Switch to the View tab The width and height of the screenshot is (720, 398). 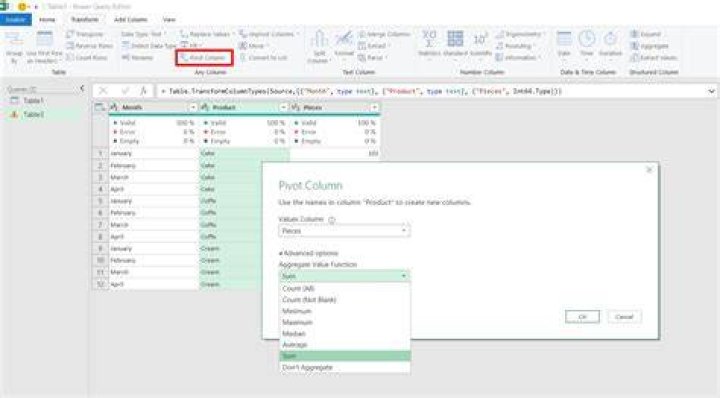(x=169, y=20)
